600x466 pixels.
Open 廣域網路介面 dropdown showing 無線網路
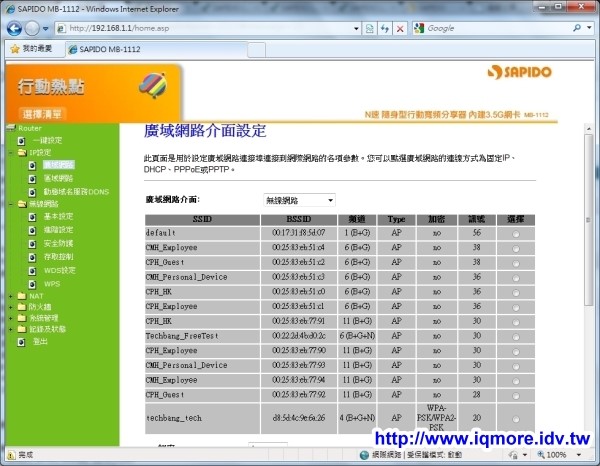pos(299,200)
